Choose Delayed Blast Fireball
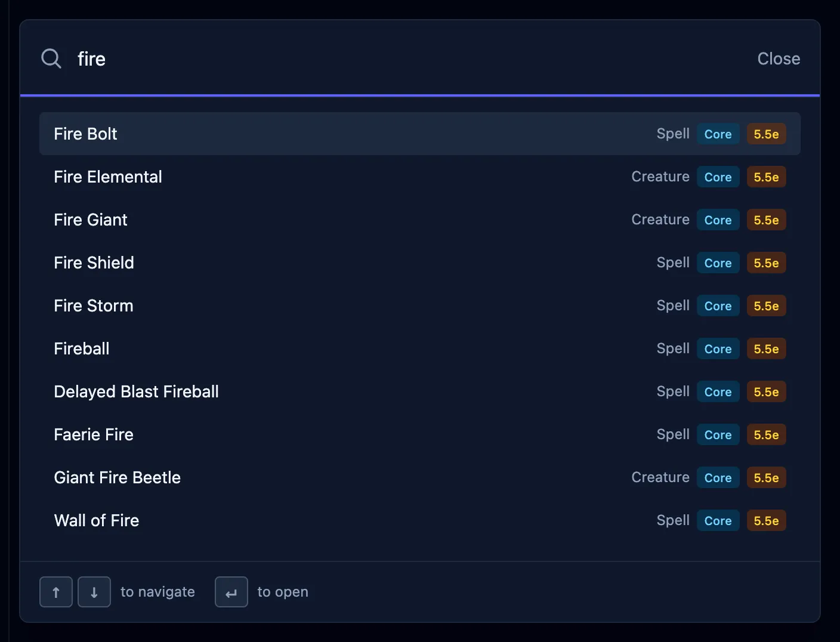The width and height of the screenshot is (840, 642). coord(420,391)
